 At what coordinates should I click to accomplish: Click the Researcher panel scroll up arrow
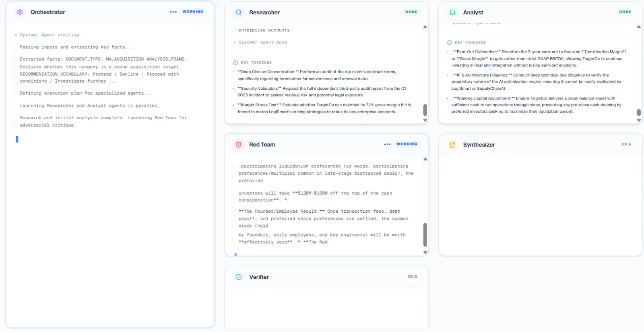tap(425, 27)
